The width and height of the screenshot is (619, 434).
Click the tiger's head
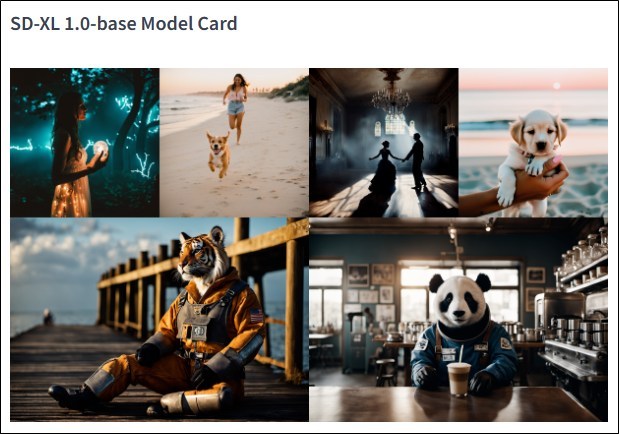tap(203, 255)
